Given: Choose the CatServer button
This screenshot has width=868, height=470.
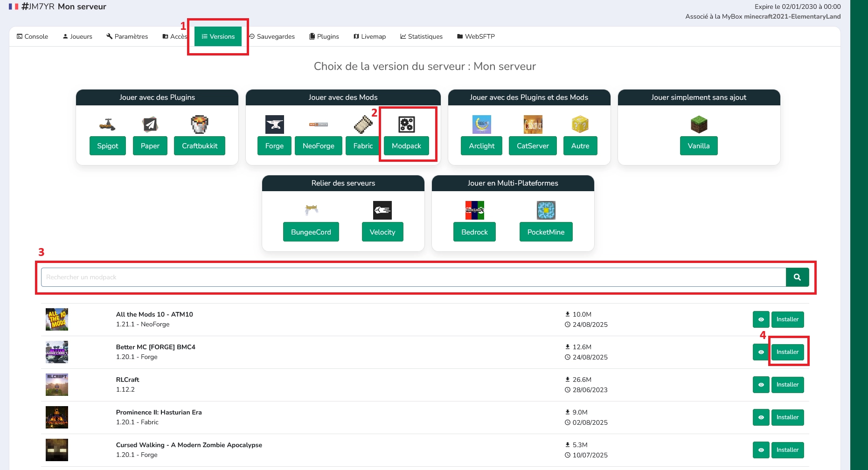Looking at the screenshot, I should (x=533, y=146).
